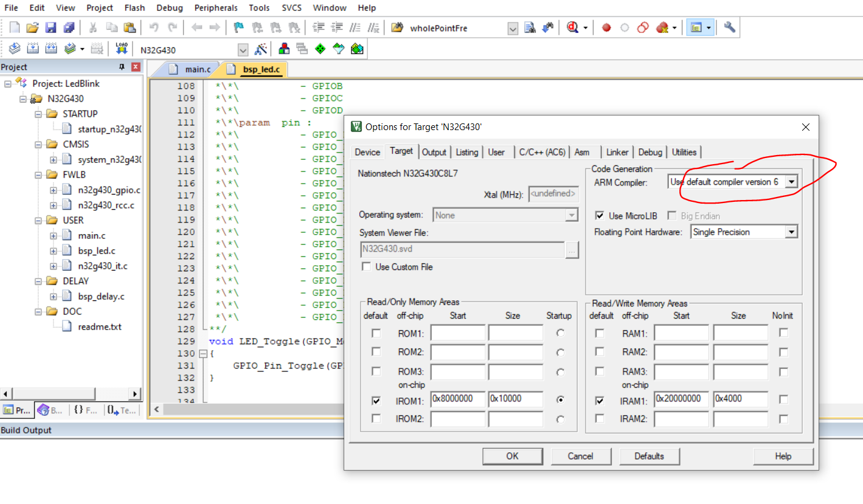Image resolution: width=863 pixels, height=504 pixels.
Task: Expand bsp_delay.c in the project tree
Action: pyautogui.click(x=54, y=296)
